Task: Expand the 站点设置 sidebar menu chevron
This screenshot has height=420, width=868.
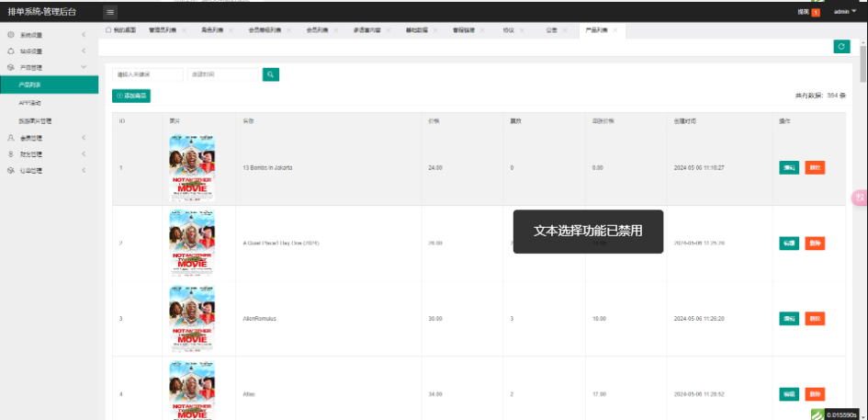Action: pyautogui.click(x=84, y=51)
